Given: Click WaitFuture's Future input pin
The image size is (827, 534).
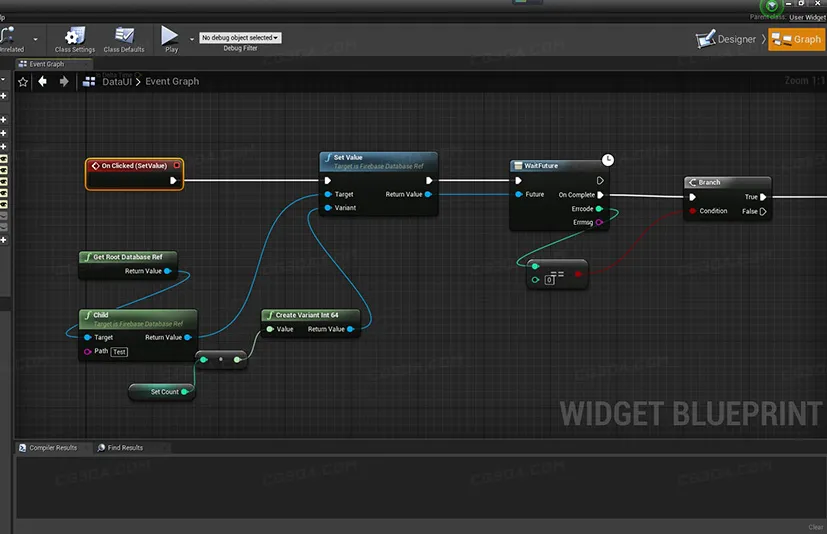Looking at the screenshot, I should pyautogui.click(x=519, y=194).
